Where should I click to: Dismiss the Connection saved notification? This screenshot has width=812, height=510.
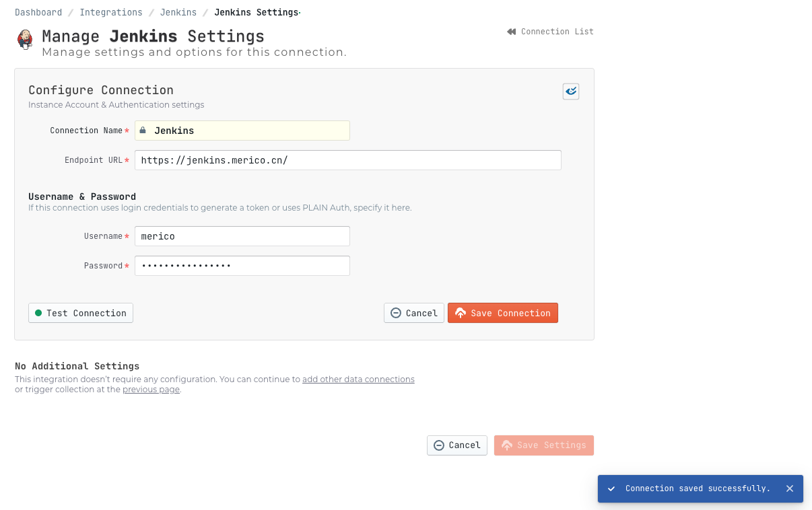[790, 488]
